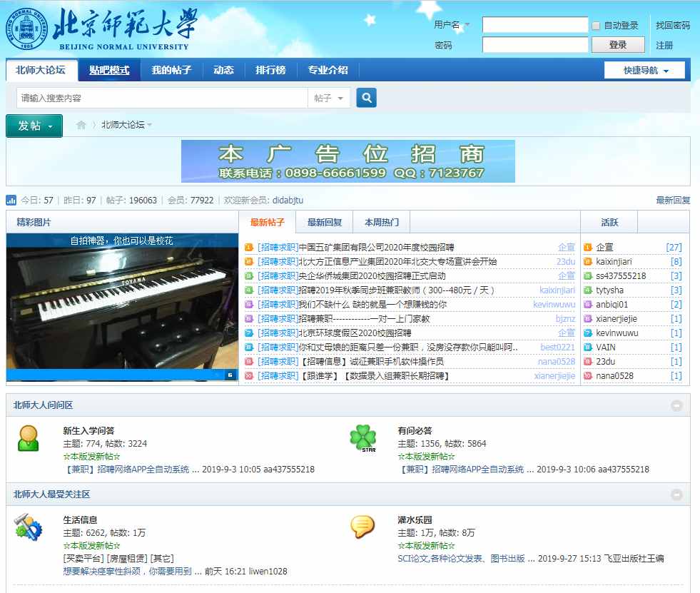Viewport: 700px width, 593px height.
Task: Open 动态 nav item
Action: point(223,70)
